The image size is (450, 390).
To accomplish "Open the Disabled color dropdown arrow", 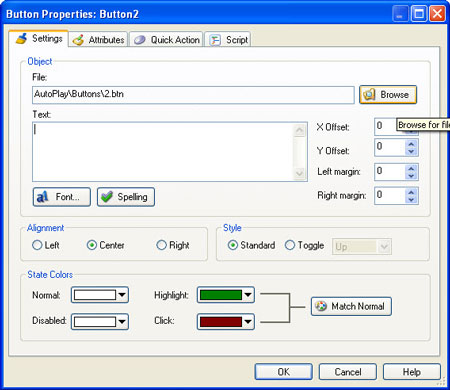I will point(122,322).
